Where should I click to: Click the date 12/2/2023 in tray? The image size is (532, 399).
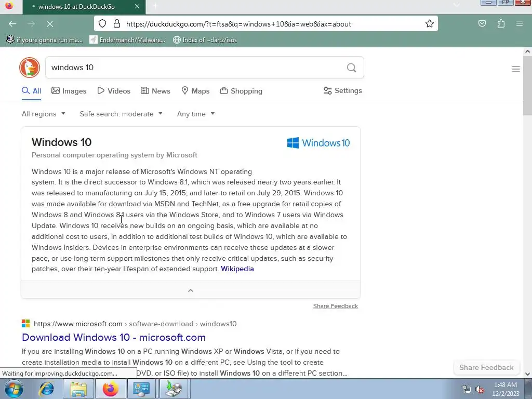506,394
